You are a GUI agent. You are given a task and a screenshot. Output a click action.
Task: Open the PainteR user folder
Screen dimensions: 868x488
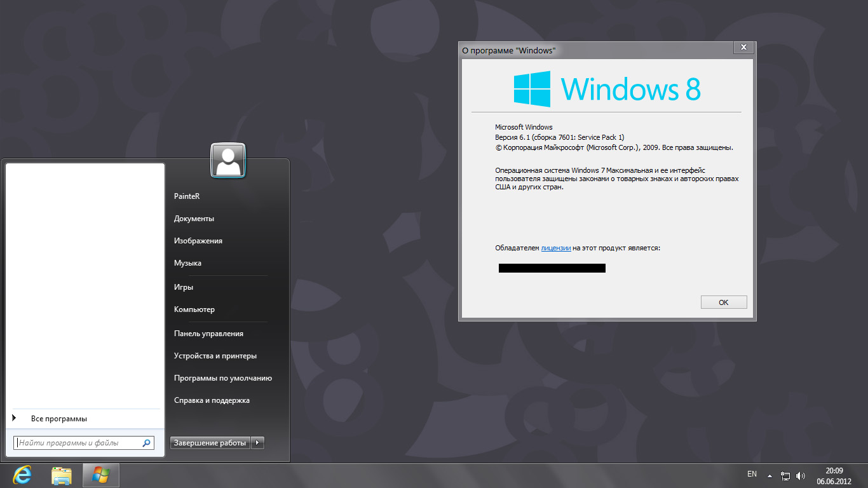tap(187, 196)
